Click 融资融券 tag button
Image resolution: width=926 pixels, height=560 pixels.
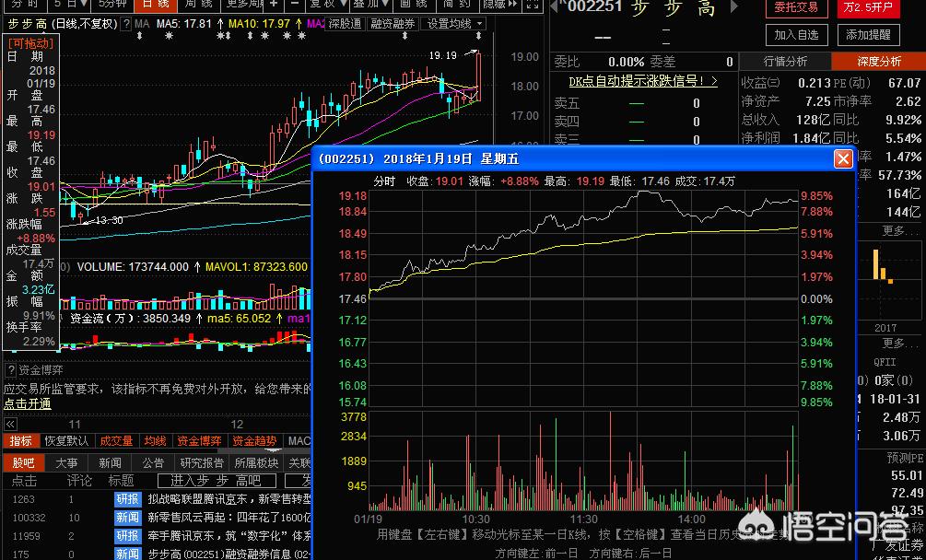click(x=393, y=24)
